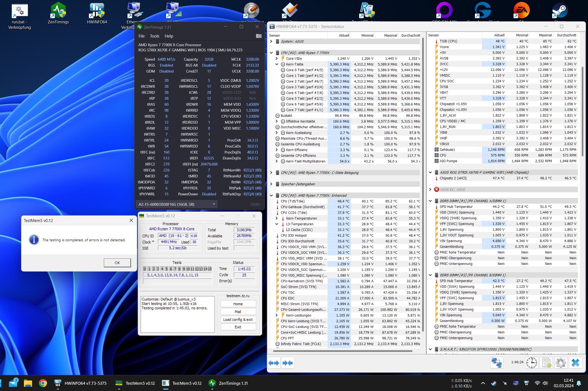
Task: Open the run.bat shortcut on desktop
Action: click(20, 16)
